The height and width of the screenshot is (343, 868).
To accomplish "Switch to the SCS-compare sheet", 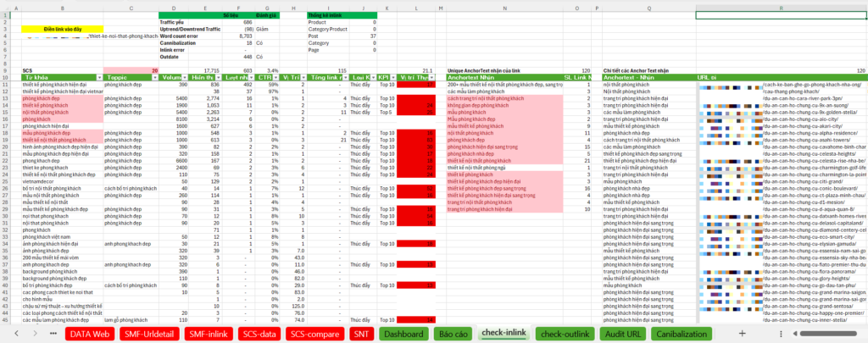I will pyautogui.click(x=314, y=334).
